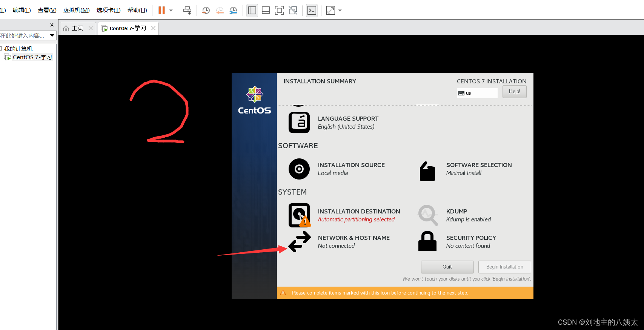Open the 帮助(H) menu
The height and width of the screenshot is (330, 644).
137,10
